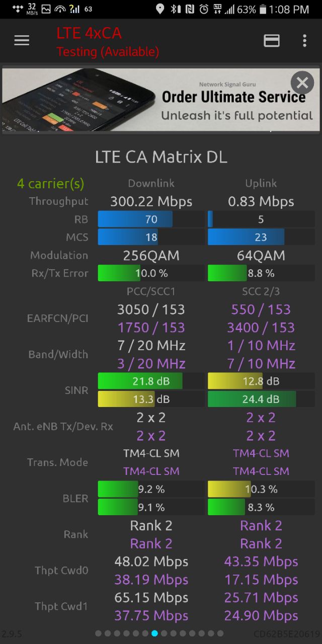Tap the location icon in status bar

160,9
